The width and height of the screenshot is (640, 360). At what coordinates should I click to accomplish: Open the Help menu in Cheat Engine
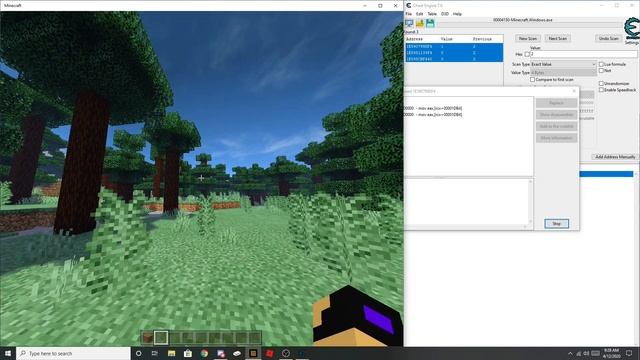coord(457,14)
